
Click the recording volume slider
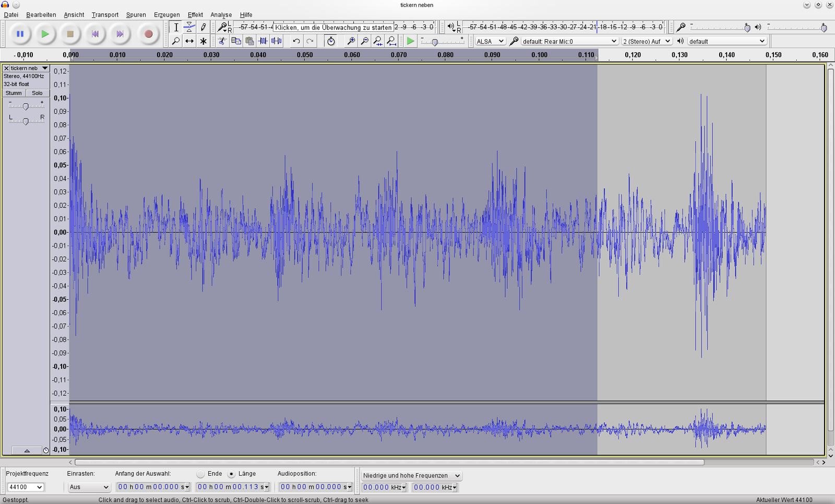point(720,27)
